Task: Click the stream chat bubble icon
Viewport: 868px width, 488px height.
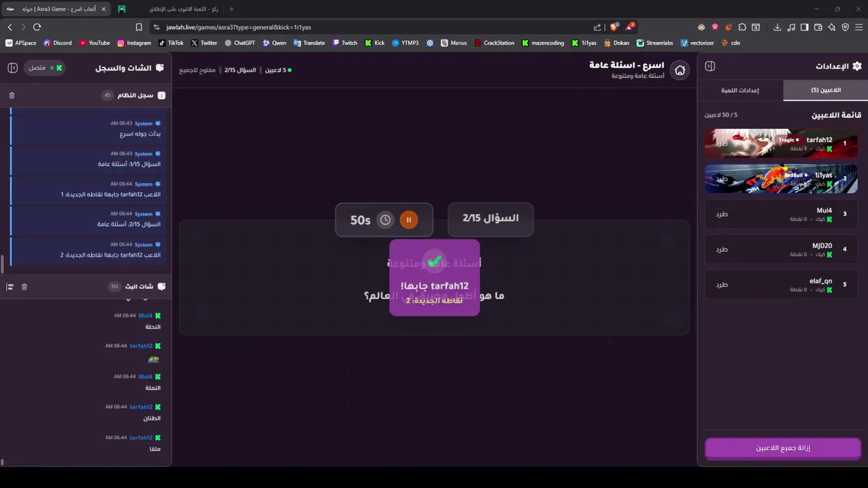Action: (x=161, y=287)
